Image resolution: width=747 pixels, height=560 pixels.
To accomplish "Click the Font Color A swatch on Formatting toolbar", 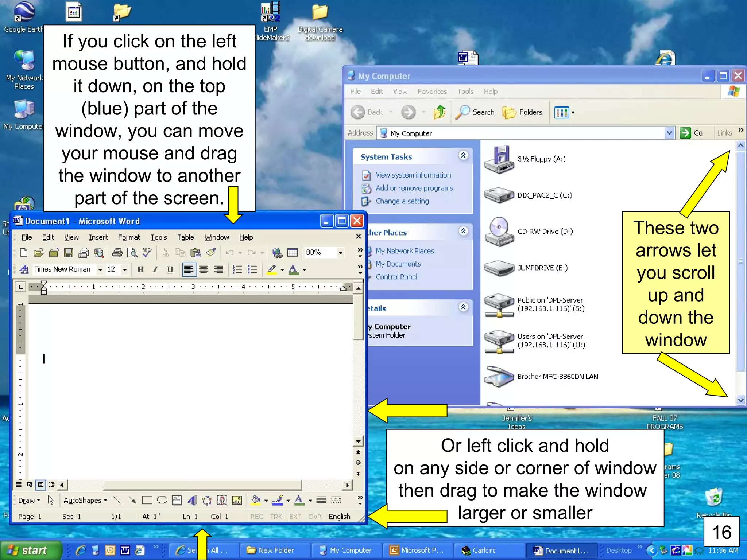I will point(293,269).
